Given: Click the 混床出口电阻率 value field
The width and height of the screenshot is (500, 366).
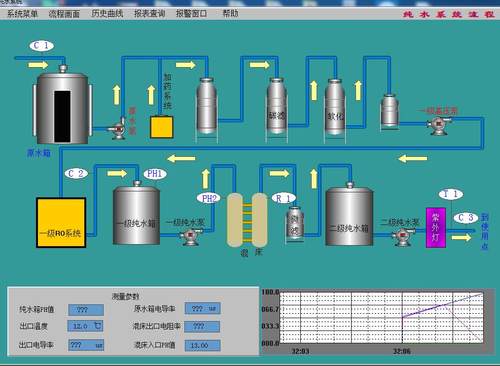Looking at the screenshot, I should [203, 326].
